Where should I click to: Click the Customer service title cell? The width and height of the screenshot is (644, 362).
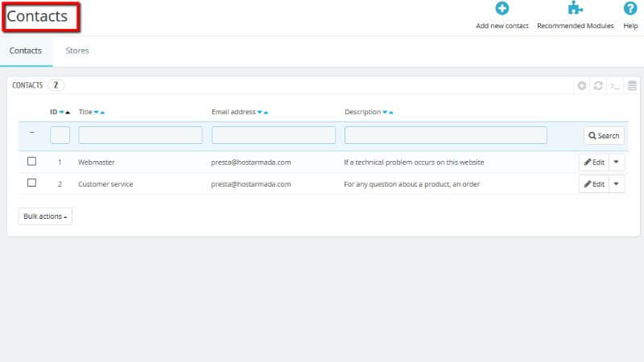coord(105,184)
